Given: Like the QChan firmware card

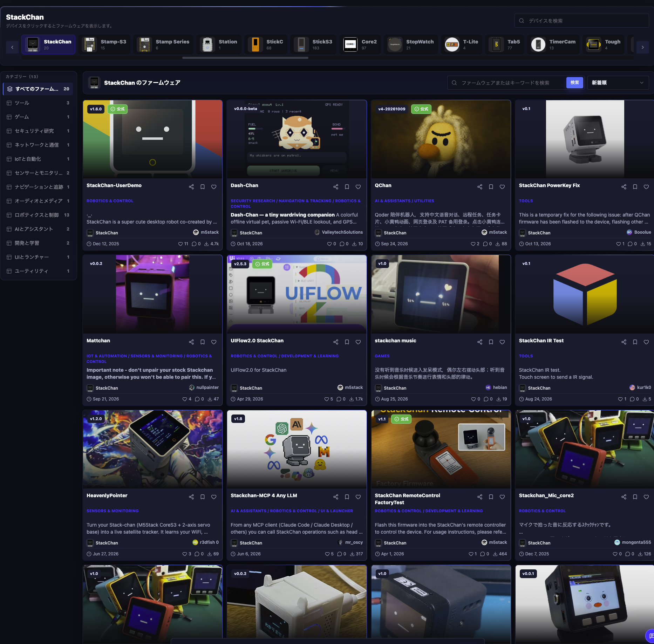Looking at the screenshot, I should click(502, 187).
